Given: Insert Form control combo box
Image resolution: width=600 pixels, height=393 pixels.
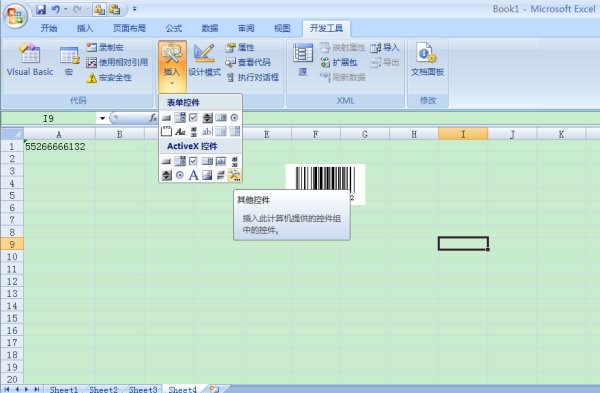Looking at the screenshot, I should point(180,118).
